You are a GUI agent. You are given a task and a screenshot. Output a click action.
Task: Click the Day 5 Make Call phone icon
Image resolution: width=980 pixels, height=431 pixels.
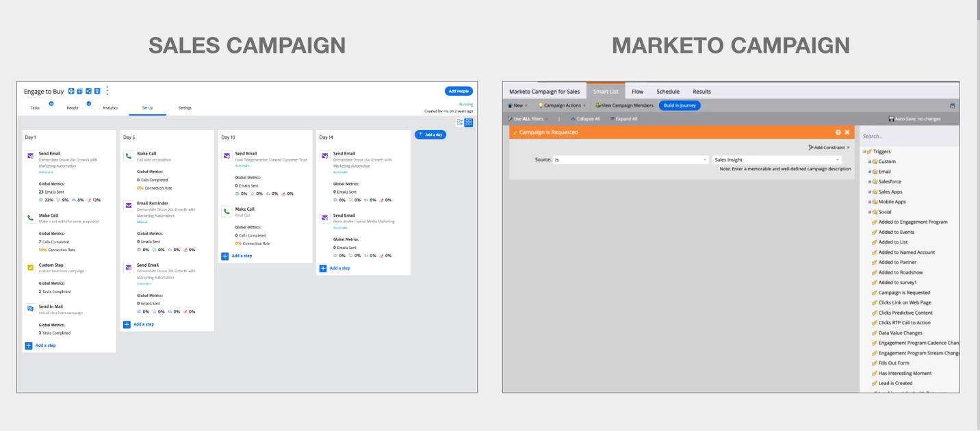[x=128, y=156]
